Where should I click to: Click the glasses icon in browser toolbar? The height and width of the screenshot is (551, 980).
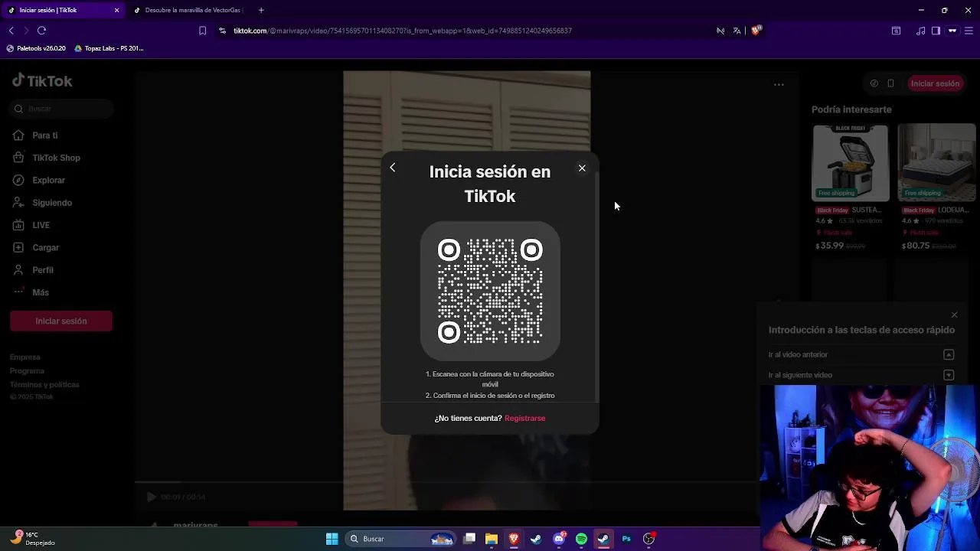pos(952,31)
